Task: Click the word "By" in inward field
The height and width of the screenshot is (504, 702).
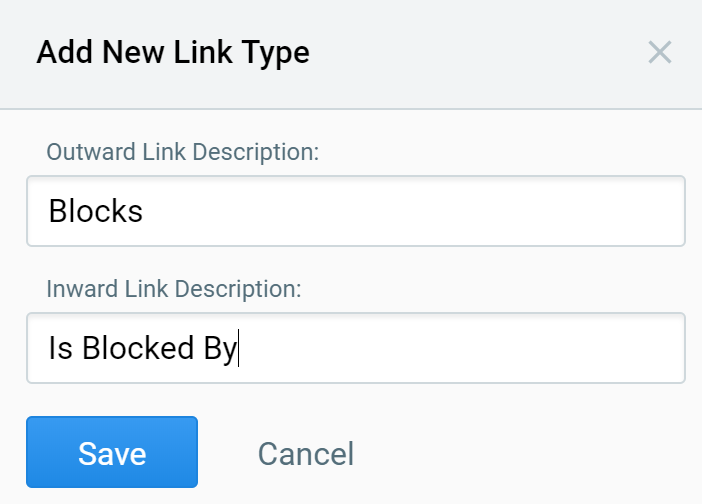Action: click(x=220, y=348)
